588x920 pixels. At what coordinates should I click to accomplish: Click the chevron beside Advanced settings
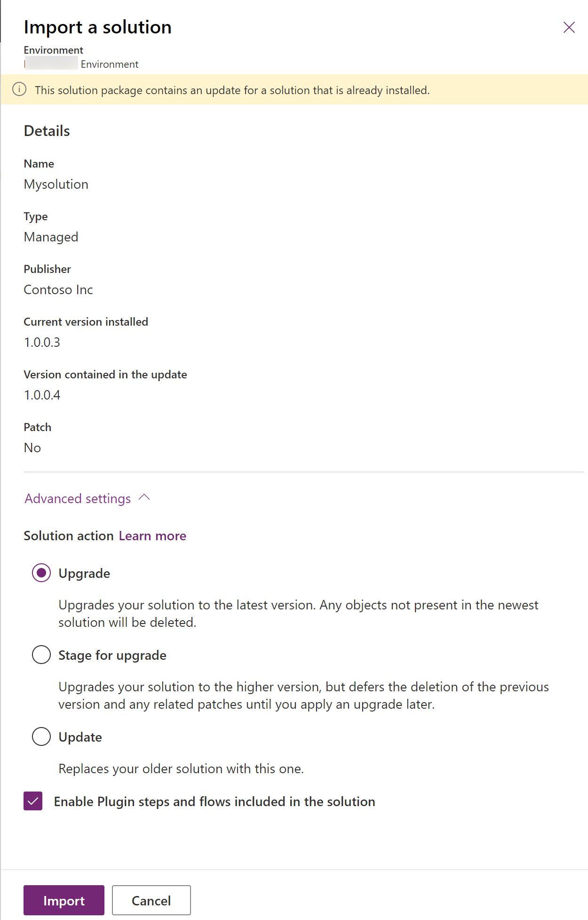(x=144, y=497)
